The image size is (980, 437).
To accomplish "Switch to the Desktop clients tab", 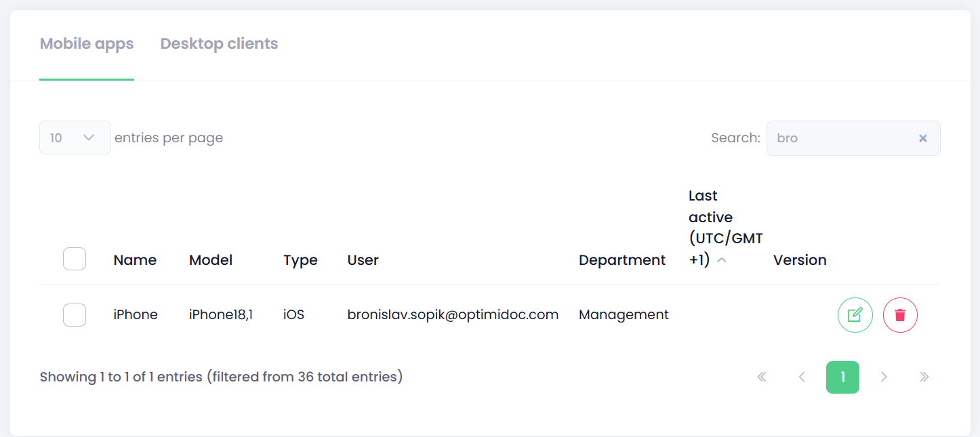I will pos(219,44).
